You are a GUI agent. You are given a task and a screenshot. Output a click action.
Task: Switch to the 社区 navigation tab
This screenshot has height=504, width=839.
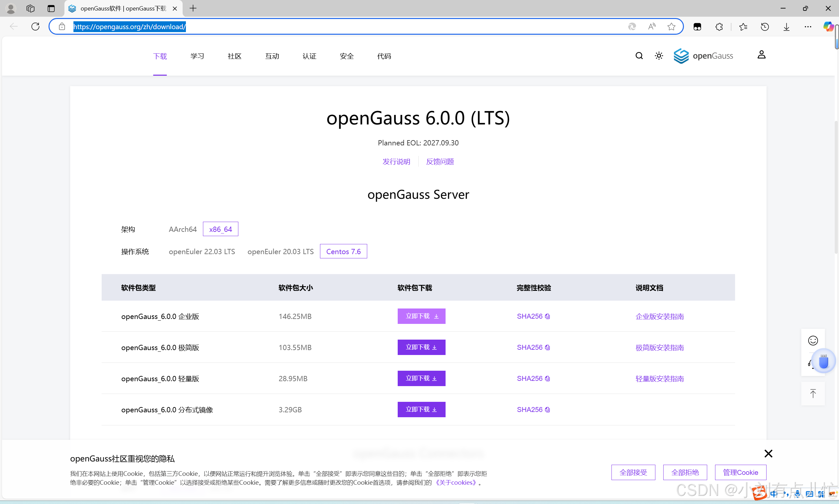click(234, 56)
